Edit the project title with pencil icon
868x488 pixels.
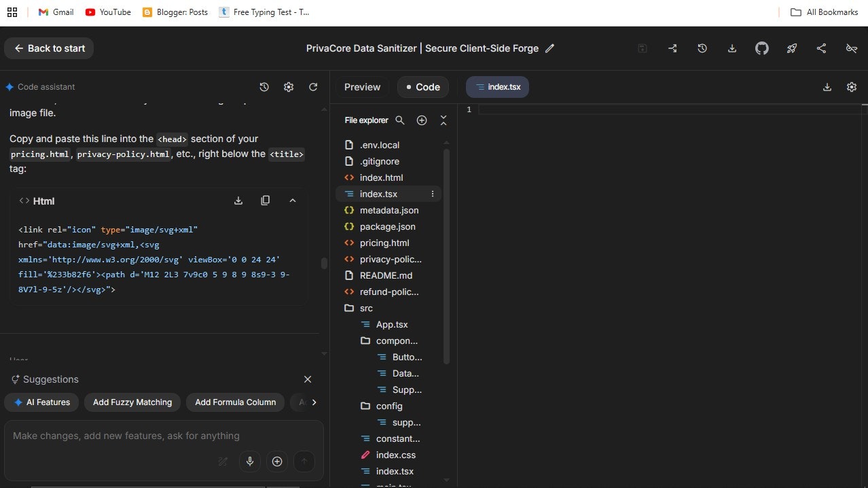(550, 48)
